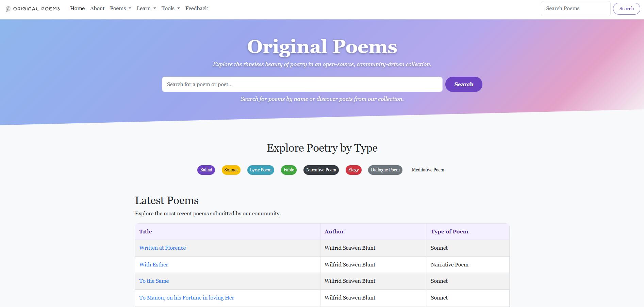
Task: Click the red Elegy badge
Action: pos(353,170)
